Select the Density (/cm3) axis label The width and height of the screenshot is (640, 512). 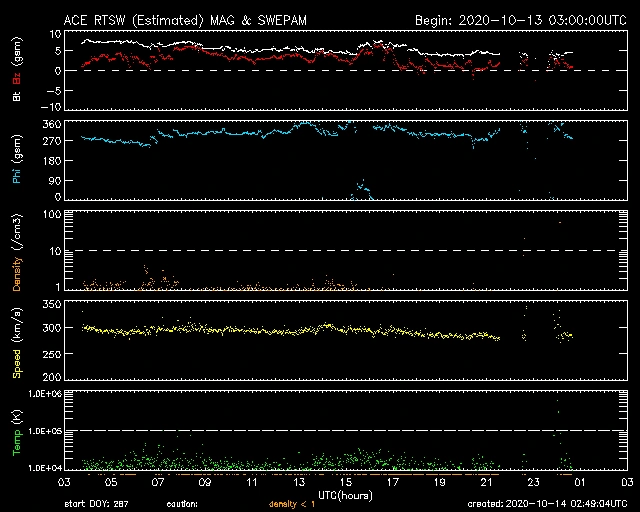(16, 250)
